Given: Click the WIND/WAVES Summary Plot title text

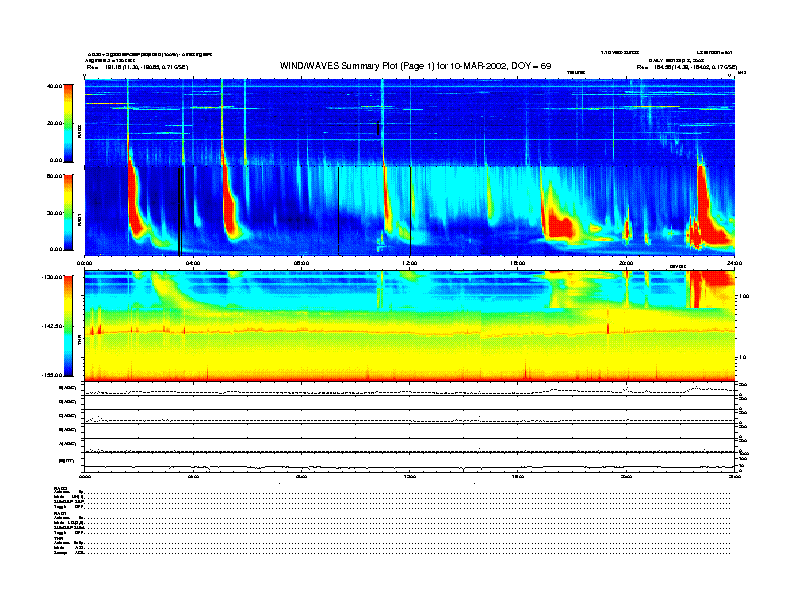Looking at the screenshot, I should click(x=415, y=66).
